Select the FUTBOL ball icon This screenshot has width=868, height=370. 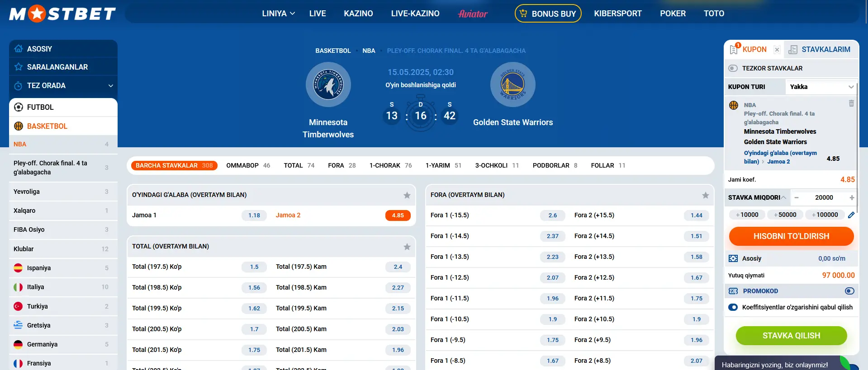click(19, 107)
